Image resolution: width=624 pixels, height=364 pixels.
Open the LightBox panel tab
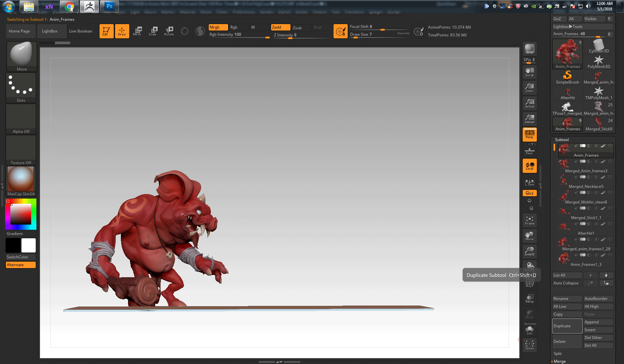coord(49,31)
